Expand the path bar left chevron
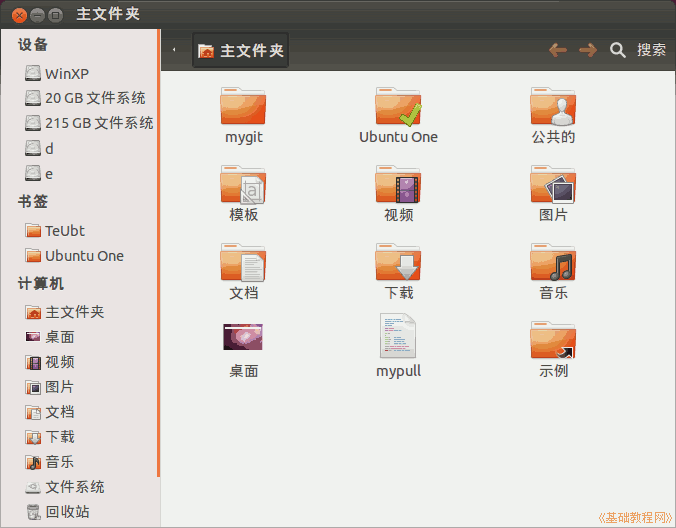Image resolution: width=676 pixels, height=528 pixels. point(175,50)
